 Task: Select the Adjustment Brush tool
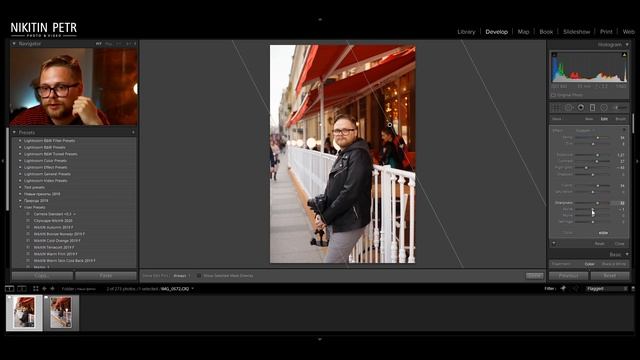620,108
